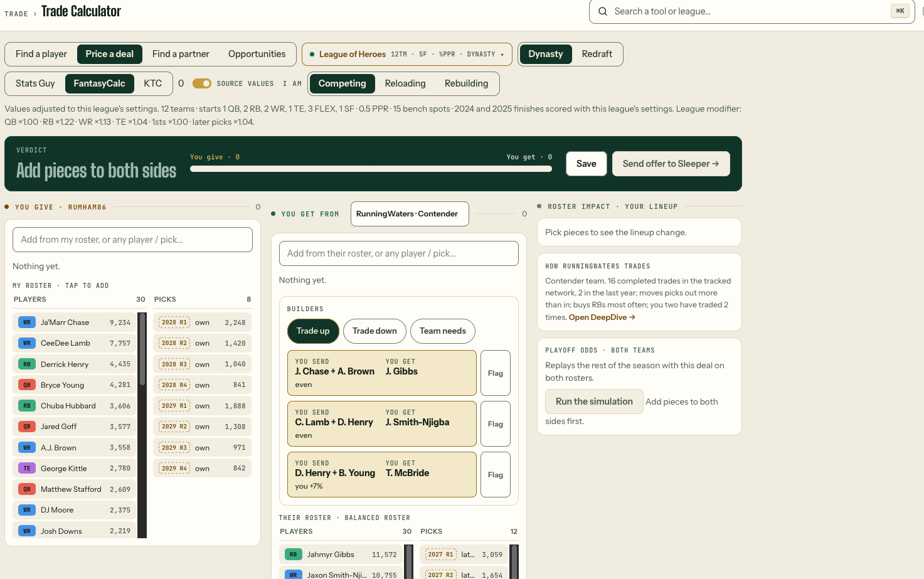Click the my roster players scrollbar
The image size is (924, 579).
(142, 425)
